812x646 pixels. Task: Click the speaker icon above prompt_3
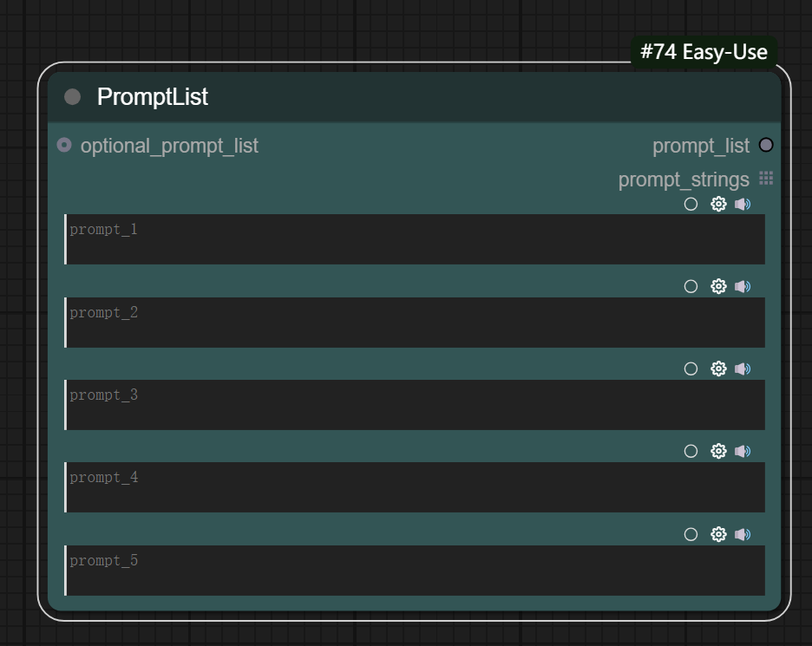tap(743, 369)
